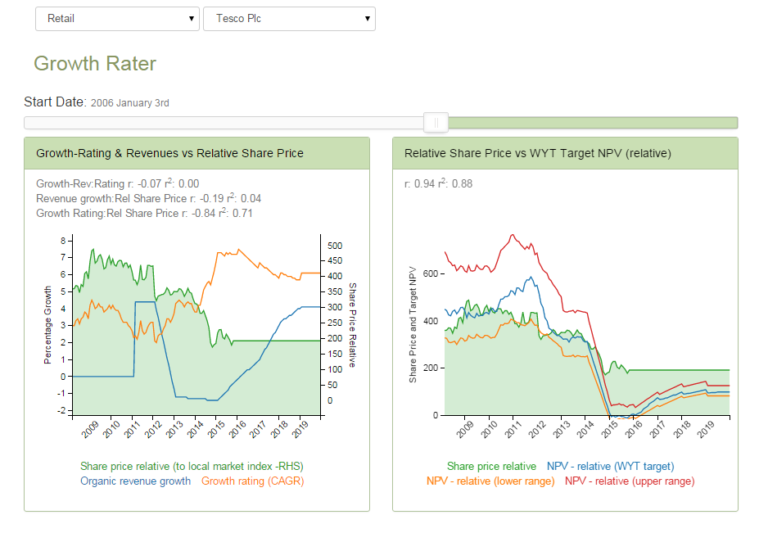
Task: Click Growth-Rating & Revenues panel header
Action: pos(170,153)
